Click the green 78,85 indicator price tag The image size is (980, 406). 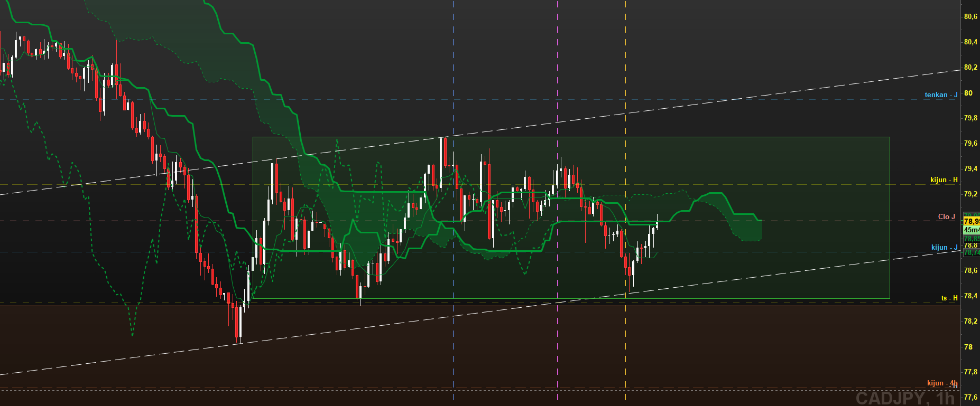coord(972,239)
